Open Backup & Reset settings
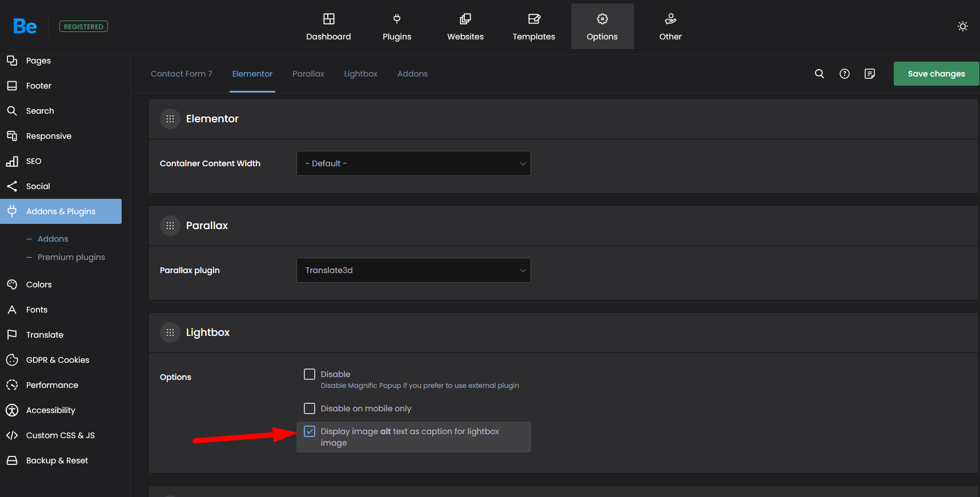Screen dimensions: 980x497 (61, 460)
